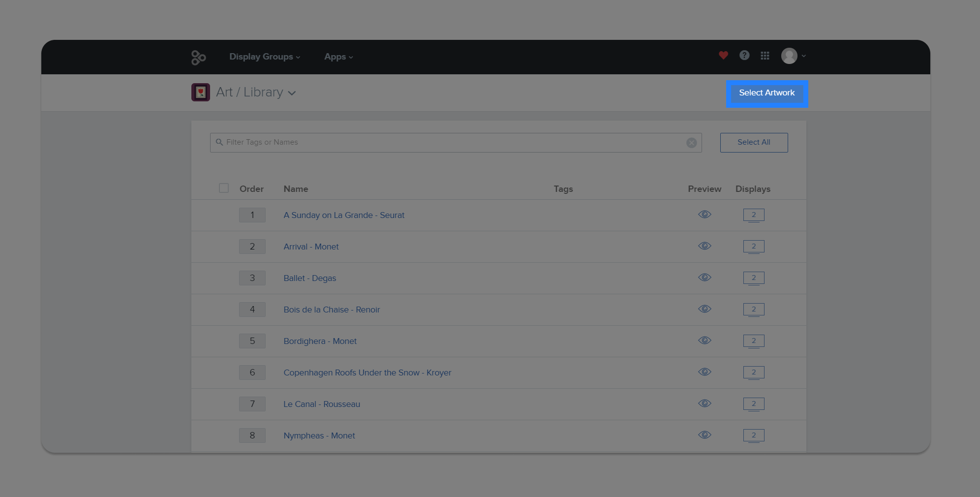Open the Ballet - Degas artwork
This screenshot has width=980, height=497.
coord(310,278)
